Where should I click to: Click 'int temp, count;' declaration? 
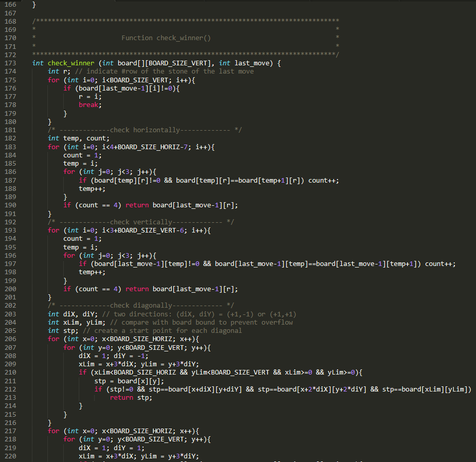pyautogui.click(x=79, y=138)
